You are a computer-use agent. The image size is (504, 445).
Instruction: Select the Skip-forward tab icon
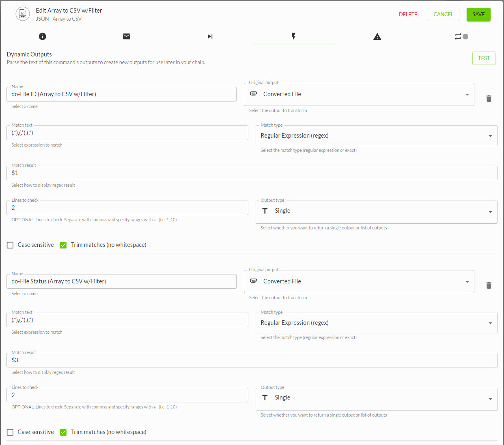pyautogui.click(x=210, y=37)
